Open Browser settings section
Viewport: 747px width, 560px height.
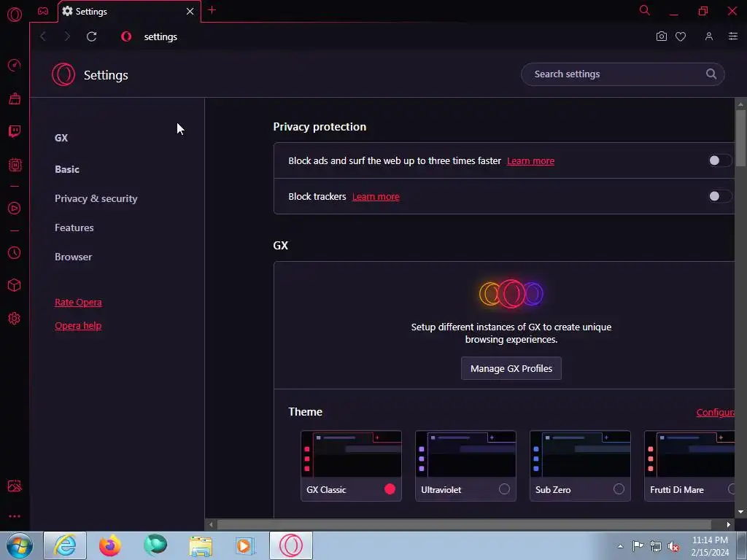coord(74,257)
